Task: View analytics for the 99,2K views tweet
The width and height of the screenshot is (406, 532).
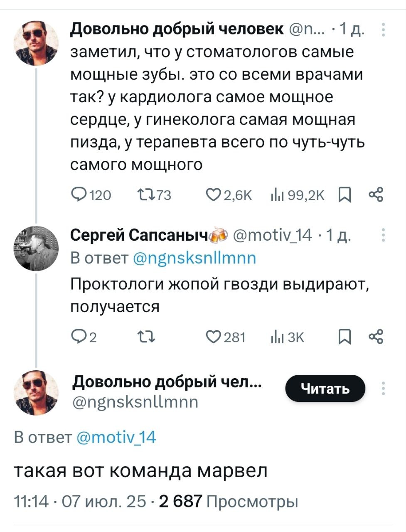Action: [276, 195]
